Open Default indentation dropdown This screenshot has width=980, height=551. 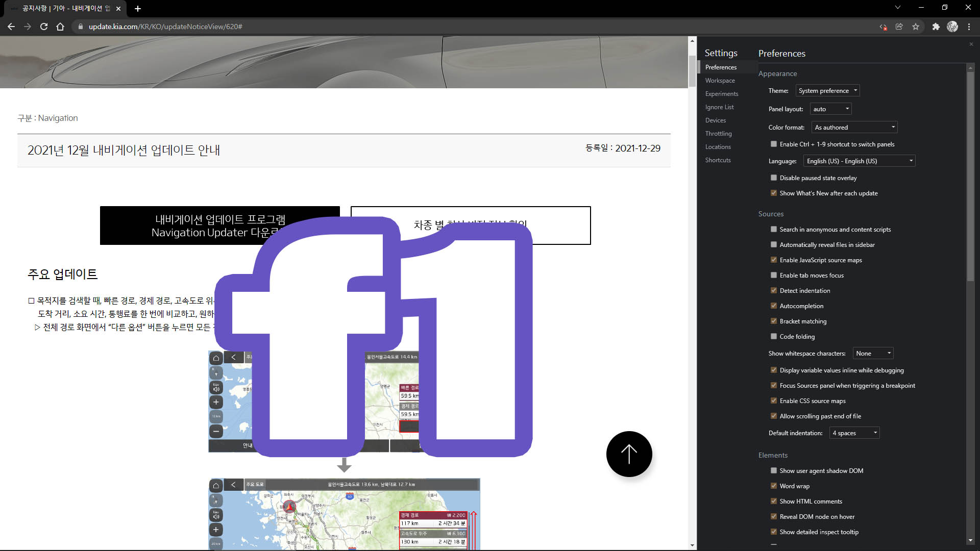pos(854,433)
